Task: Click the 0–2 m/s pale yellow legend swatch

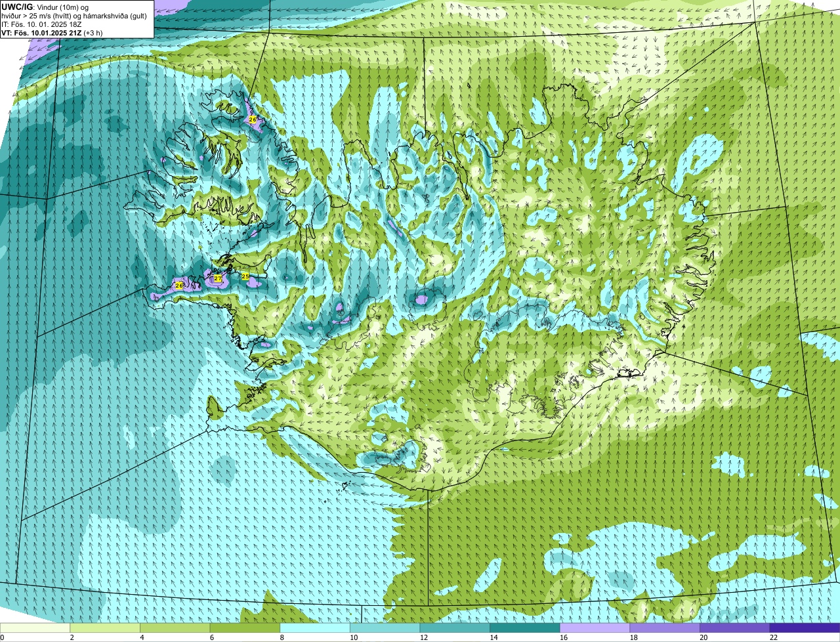Action: pyautogui.click(x=35, y=628)
